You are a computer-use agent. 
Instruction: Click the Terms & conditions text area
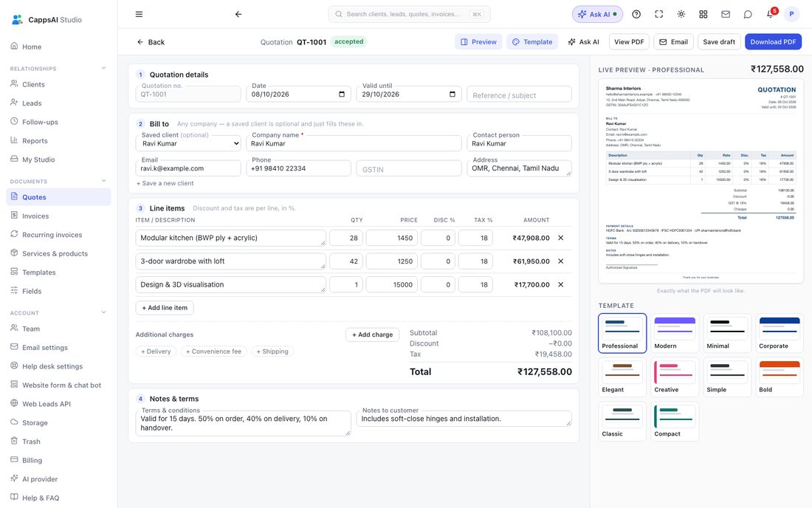coord(243,424)
